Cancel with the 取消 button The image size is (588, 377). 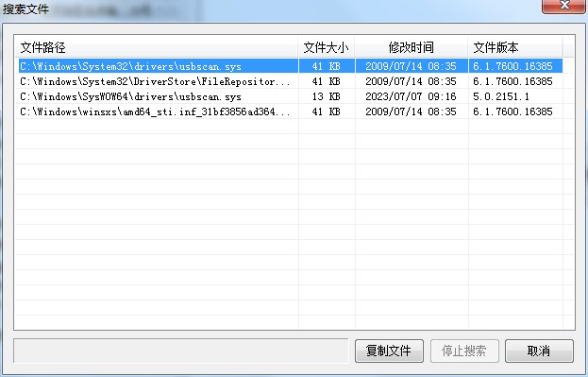tap(539, 351)
